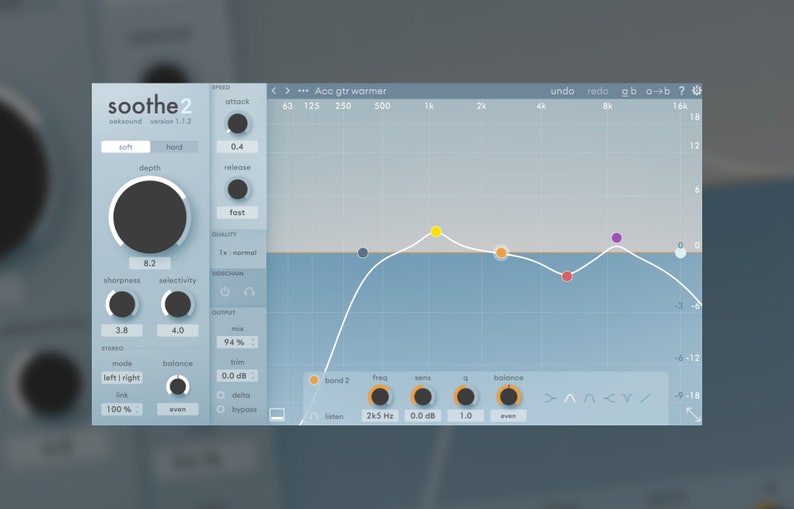
Task: Select the pale high-cut node near 16k
Action: pos(681,252)
